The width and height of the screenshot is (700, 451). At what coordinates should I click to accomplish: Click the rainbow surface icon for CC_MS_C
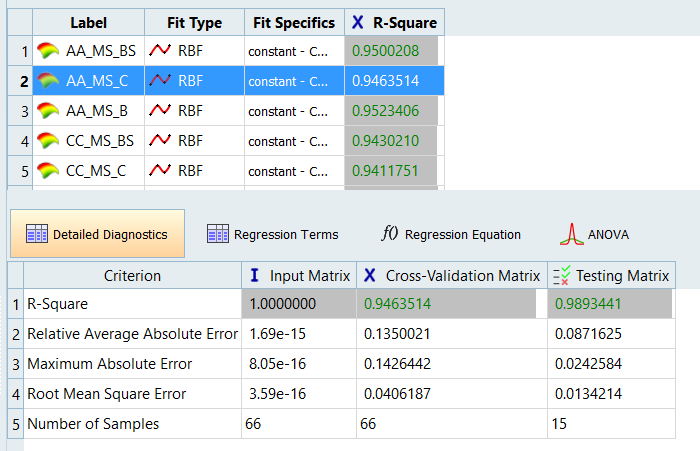(48, 171)
